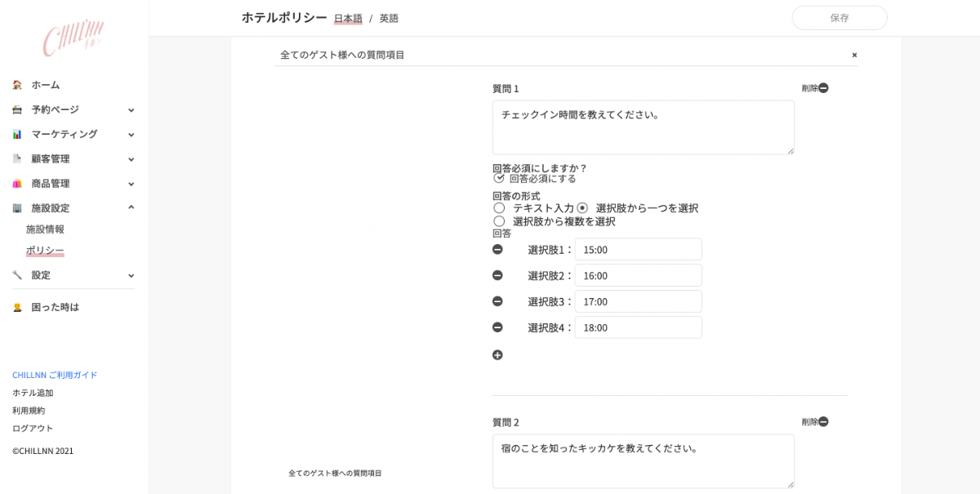Image resolution: width=980 pixels, height=494 pixels.
Task: Close the guest questions section with ×
Action: 854,56
